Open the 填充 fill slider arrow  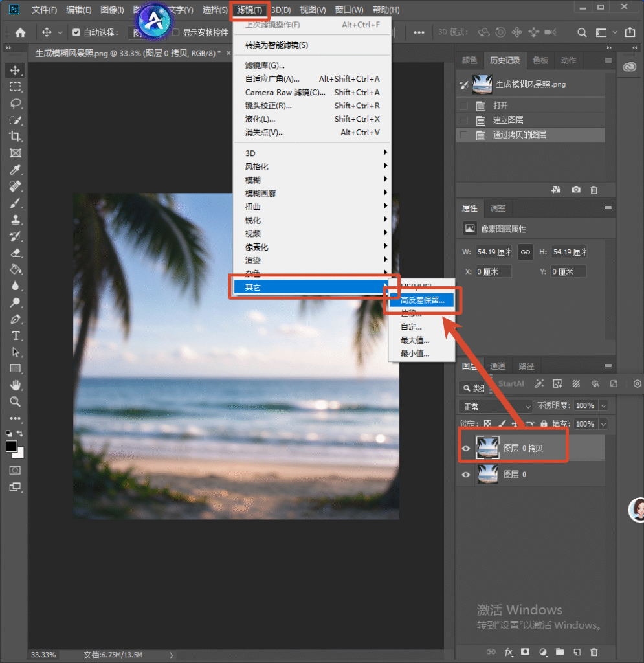click(x=603, y=424)
